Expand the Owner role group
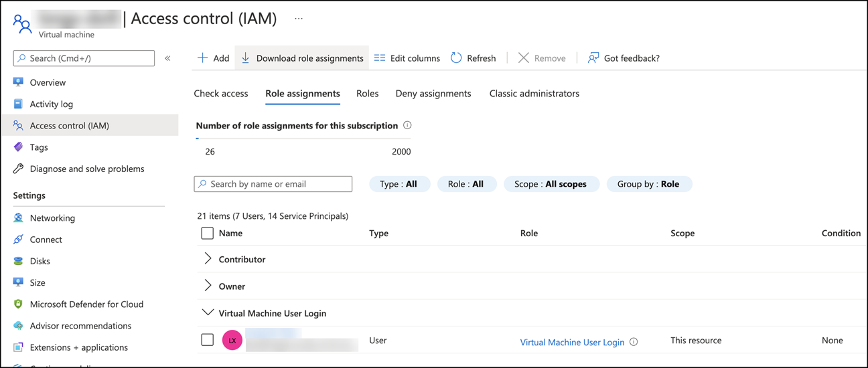The width and height of the screenshot is (868, 368). [x=208, y=286]
